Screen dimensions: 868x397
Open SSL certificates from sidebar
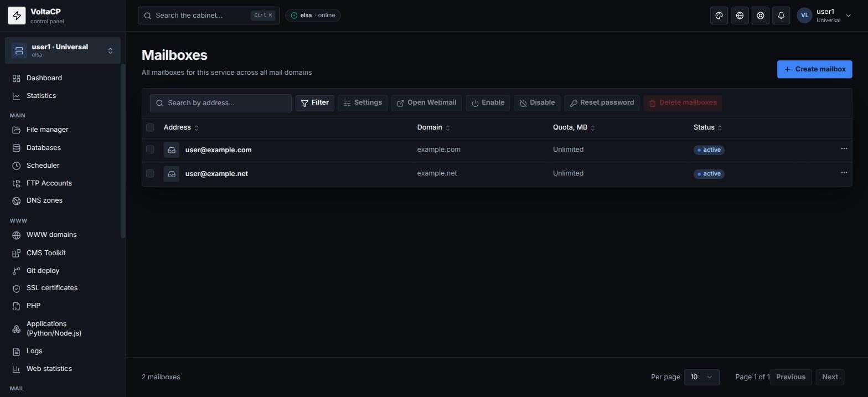[51, 288]
